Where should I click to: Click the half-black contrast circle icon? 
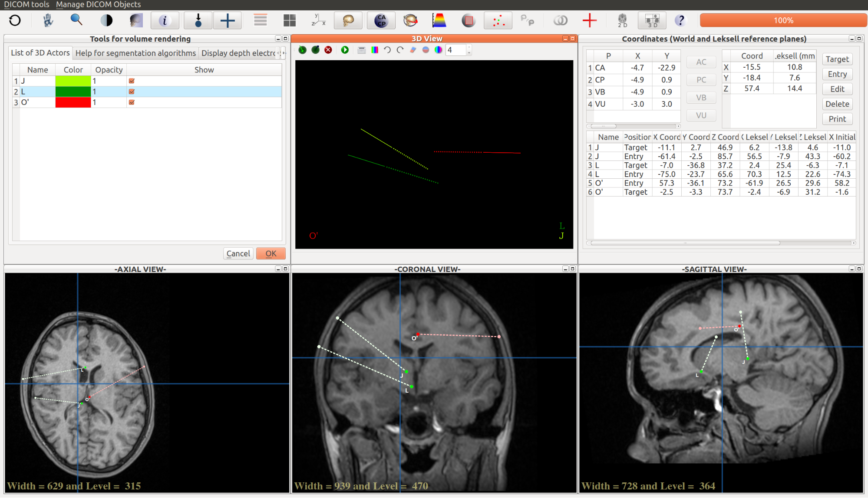[x=106, y=20]
